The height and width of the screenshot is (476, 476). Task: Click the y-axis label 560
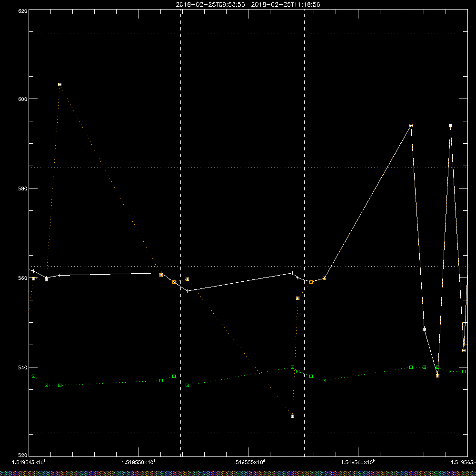[23, 278]
